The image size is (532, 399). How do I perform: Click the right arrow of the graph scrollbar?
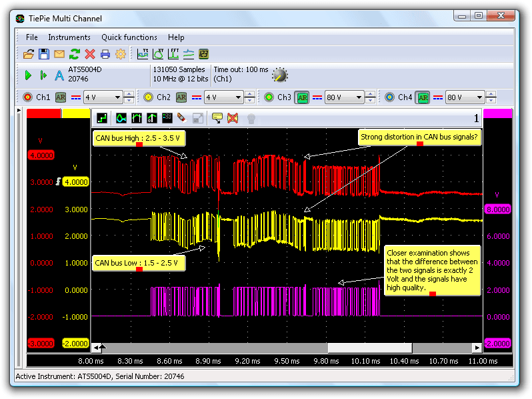point(477,348)
